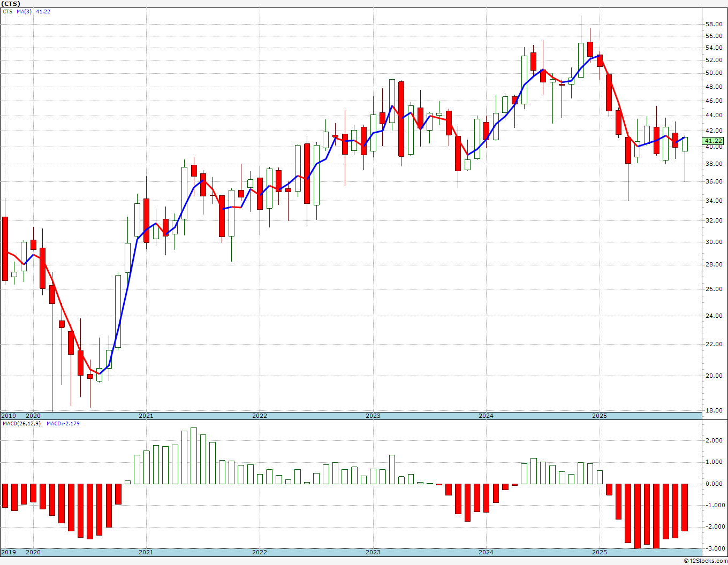Select 2020 on the price chart time axis

coord(33,416)
